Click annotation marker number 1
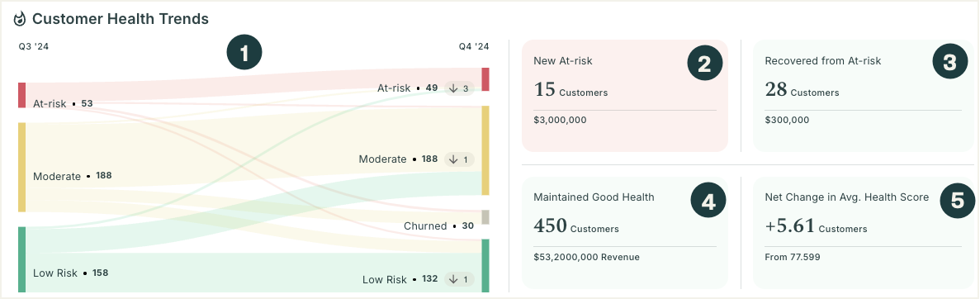The width and height of the screenshot is (980, 299). pyautogui.click(x=244, y=54)
